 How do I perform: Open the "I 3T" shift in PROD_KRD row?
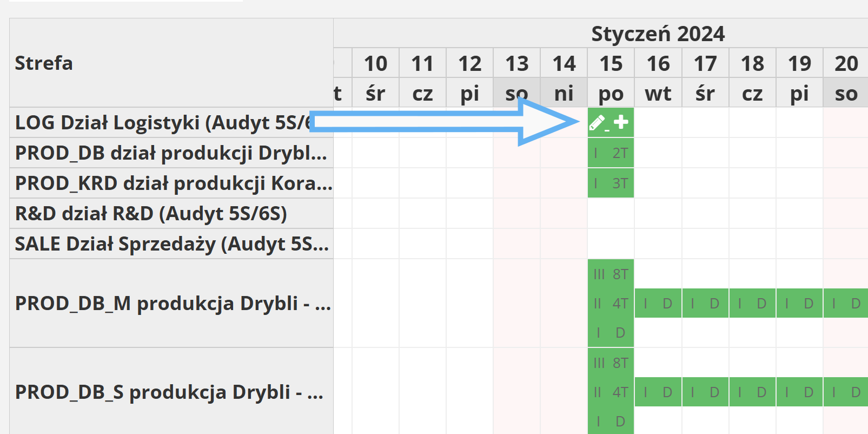[x=611, y=183]
